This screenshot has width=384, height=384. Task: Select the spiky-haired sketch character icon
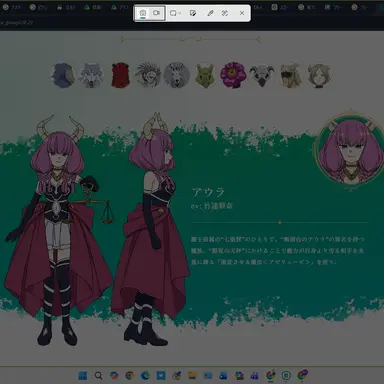[x=148, y=75]
